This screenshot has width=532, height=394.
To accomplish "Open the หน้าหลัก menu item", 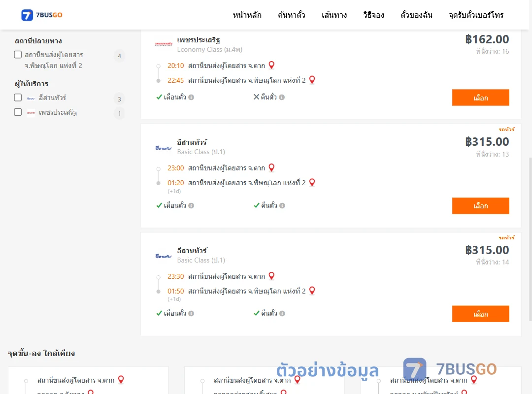I will coord(247,15).
